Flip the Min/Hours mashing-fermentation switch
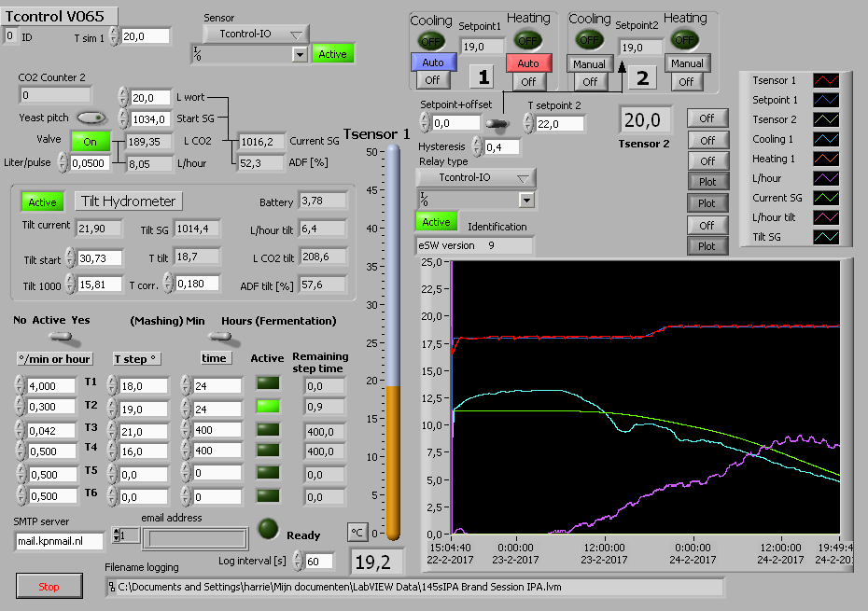The height and width of the screenshot is (611, 868). click(x=220, y=337)
